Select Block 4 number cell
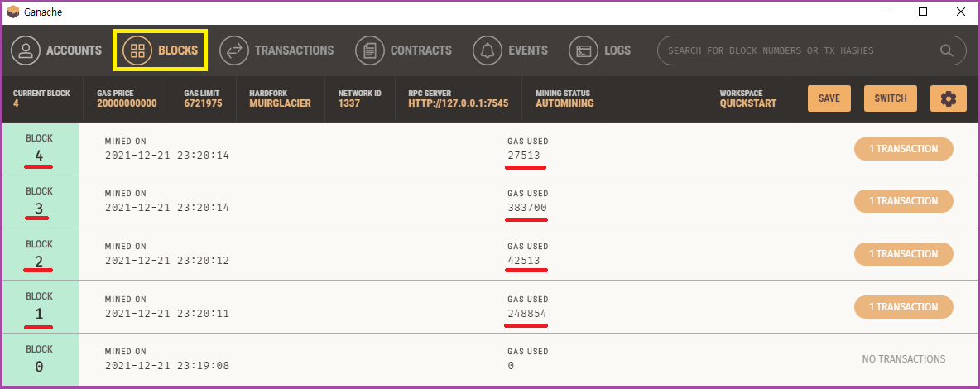This screenshot has height=389, width=980. pos(40,150)
